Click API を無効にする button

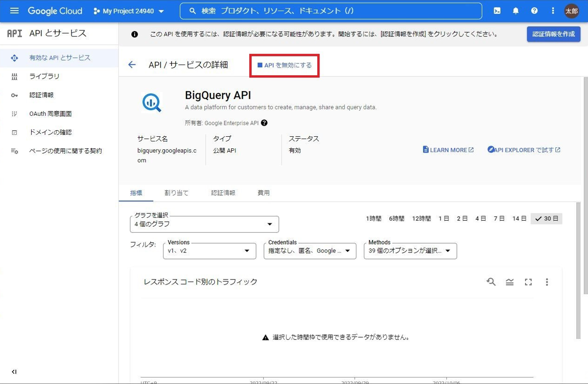click(284, 65)
